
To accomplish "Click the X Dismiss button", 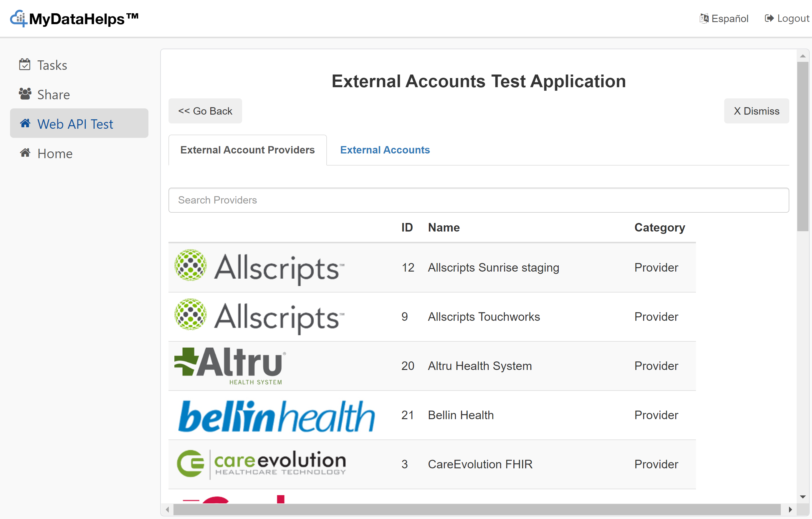I will 756,111.
